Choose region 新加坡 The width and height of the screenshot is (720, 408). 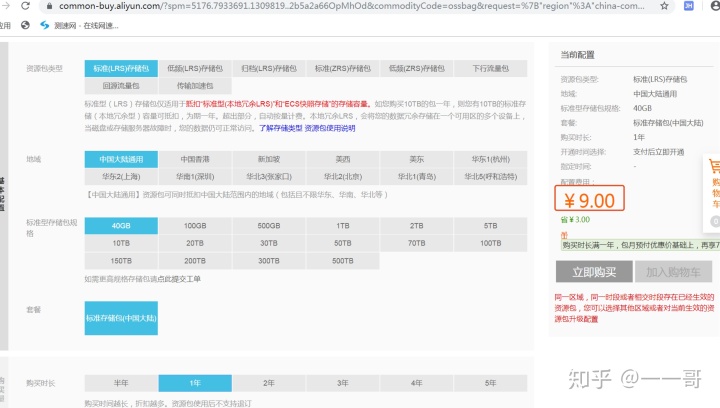pyautogui.click(x=269, y=159)
